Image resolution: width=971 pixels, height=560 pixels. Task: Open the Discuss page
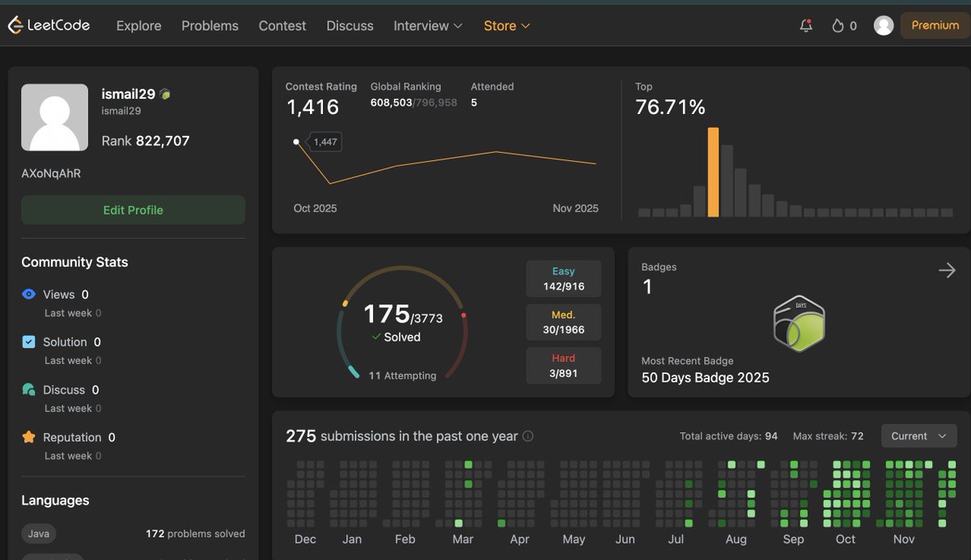(x=350, y=26)
